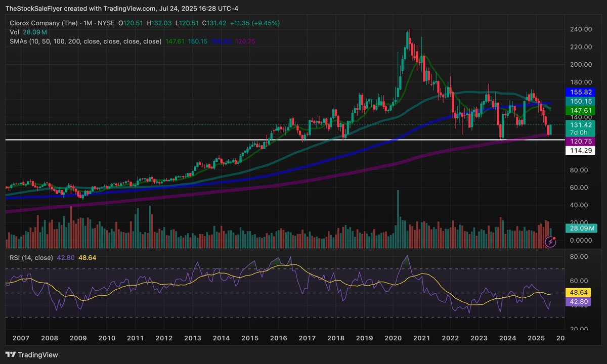
Task: Click "2015" on the time axis
Action: [250, 338]
